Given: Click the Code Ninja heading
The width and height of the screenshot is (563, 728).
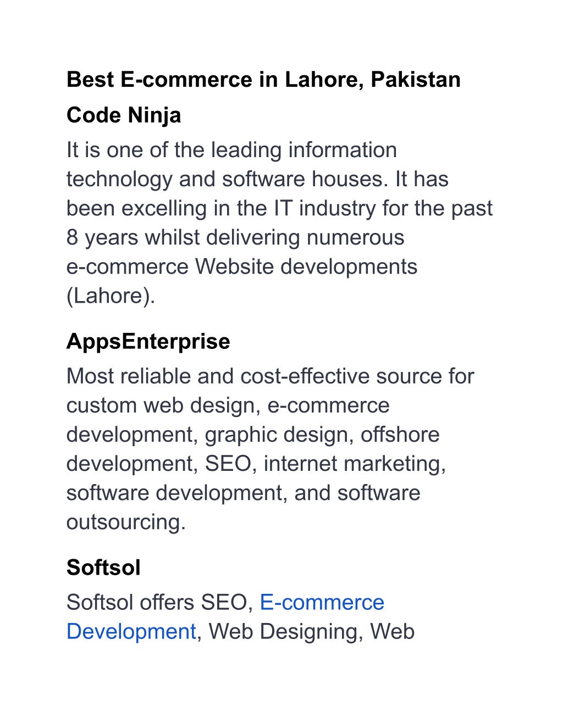Looking at the screenshot, I should coord(124,115).
